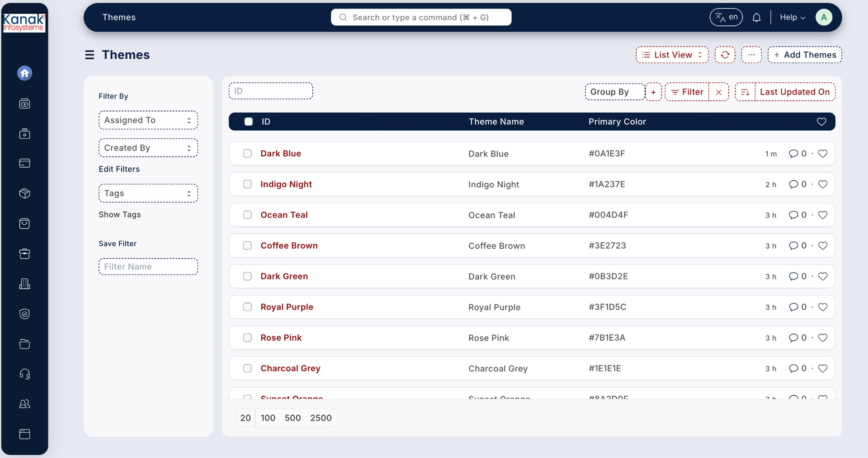Open the shield check sidebar icon
Viewport: 868px width, 458px height.
(24, 314)
